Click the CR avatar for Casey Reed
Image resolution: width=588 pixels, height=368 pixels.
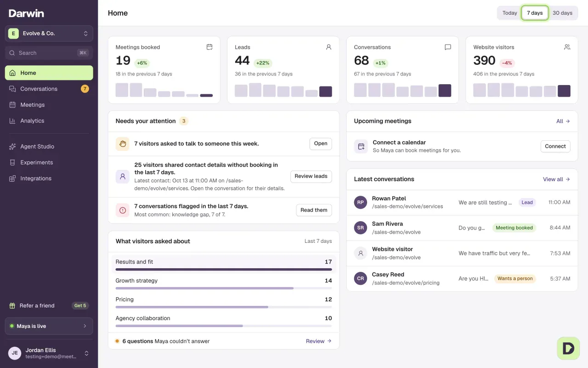click(361, 278)
